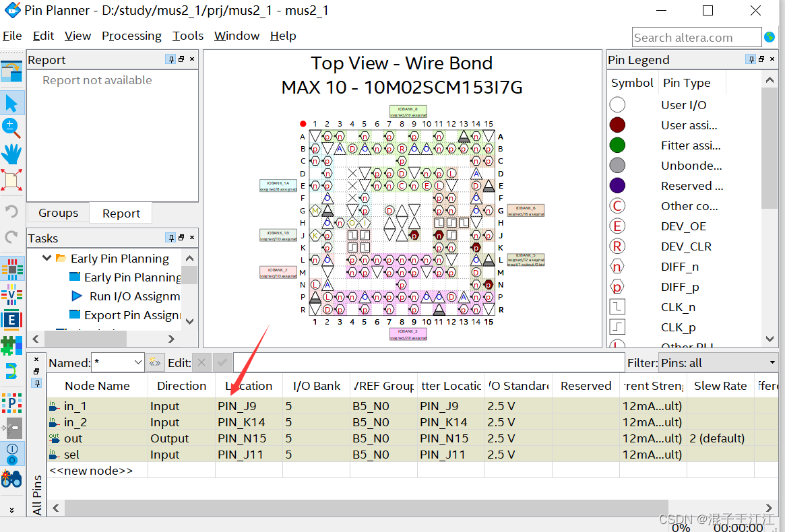
Task: Pin the Tasks panel
Action: point(171,237)
